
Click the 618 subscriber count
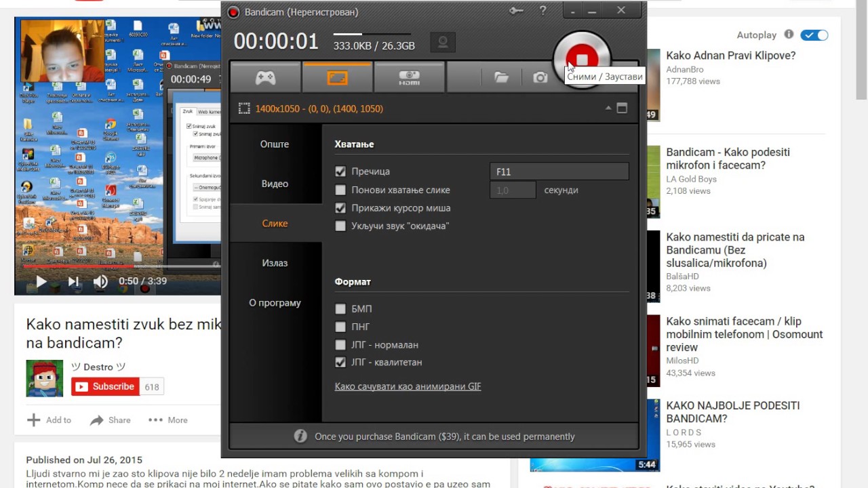[152, 387]
